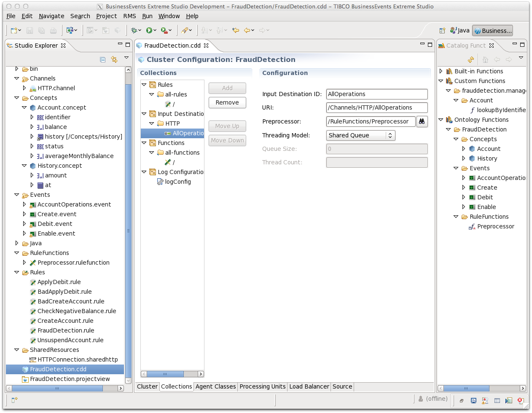532x413 pixels.
Task: Switch to the Processing Units tab
Action: tap(263, 386)
